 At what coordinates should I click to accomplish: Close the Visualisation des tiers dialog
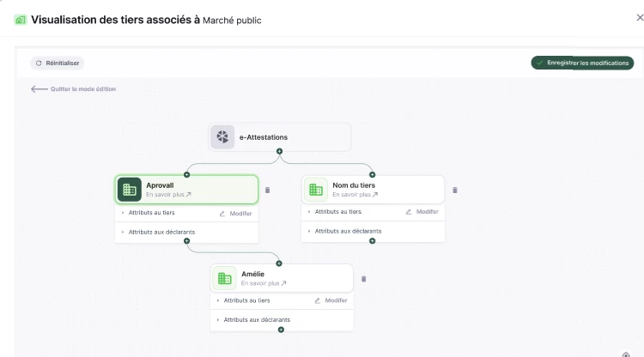[x=639, y=17]
